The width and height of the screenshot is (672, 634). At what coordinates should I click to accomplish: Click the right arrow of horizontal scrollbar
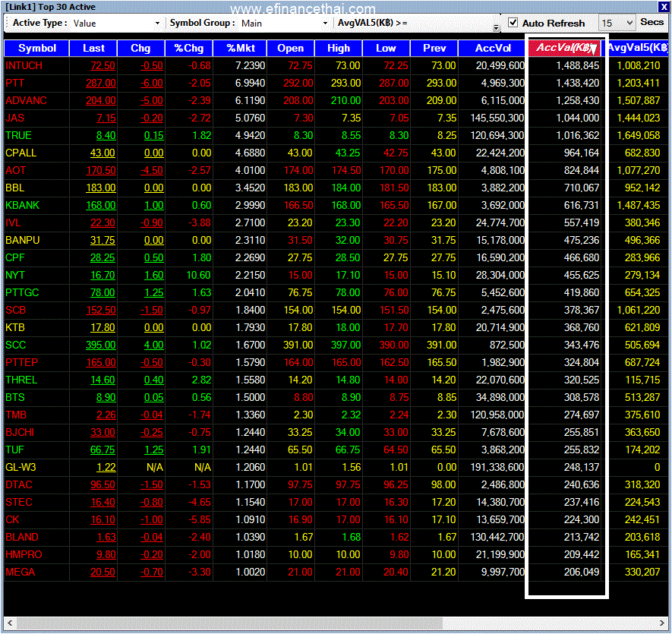click(x=661, y=623)
